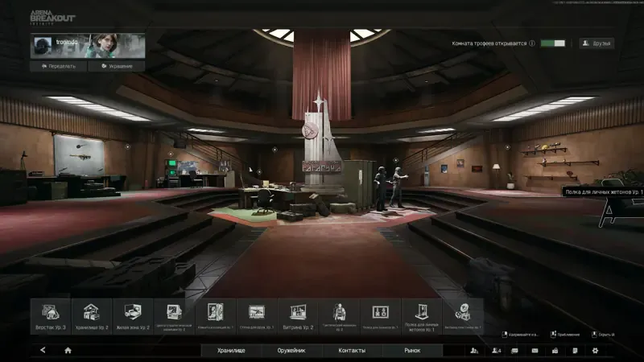Switch to the Хранилище tab
Screen dimensions: 644x362
pyautogui.click(x=231, y=351)
